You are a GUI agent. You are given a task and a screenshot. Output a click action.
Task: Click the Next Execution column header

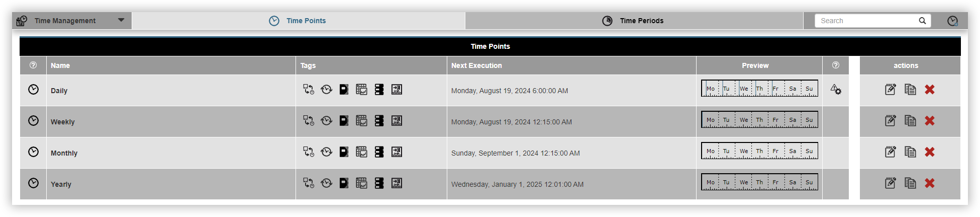coord(476,65)
